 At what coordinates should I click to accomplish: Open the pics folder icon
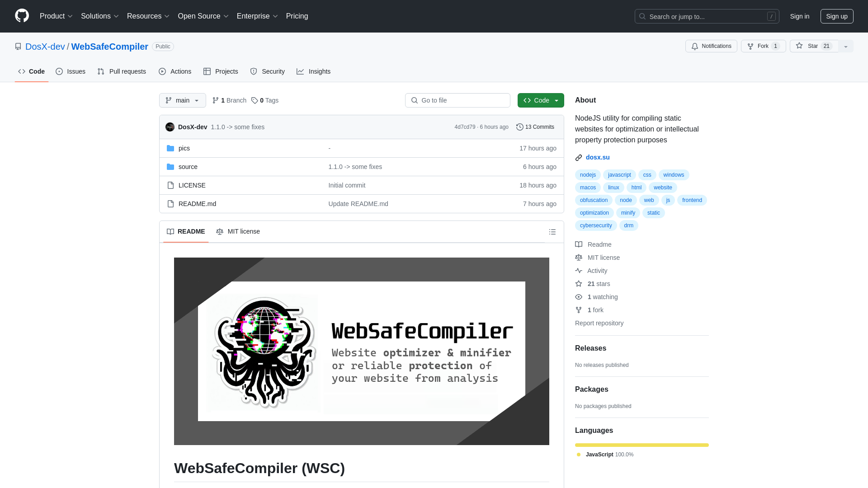(170, 148)
